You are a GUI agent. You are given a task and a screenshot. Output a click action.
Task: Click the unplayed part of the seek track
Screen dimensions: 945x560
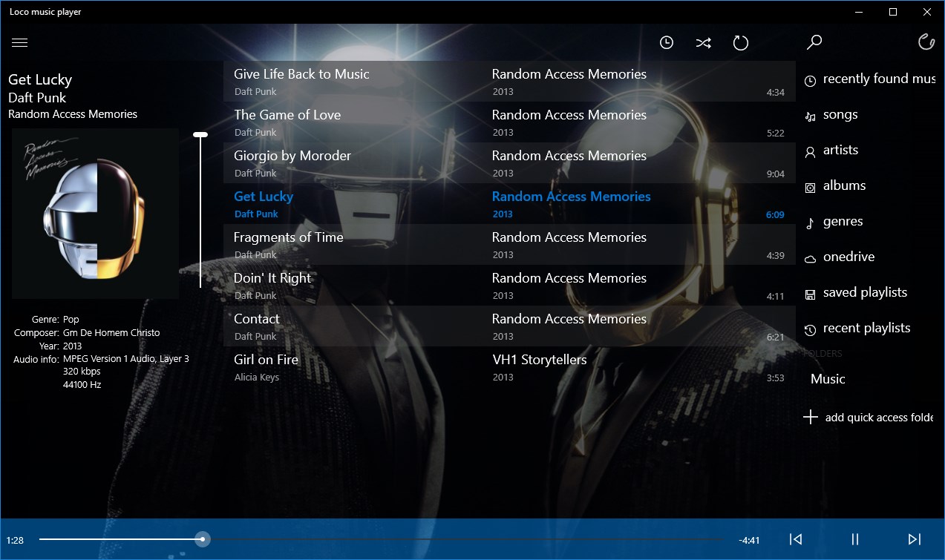(466, 539)
